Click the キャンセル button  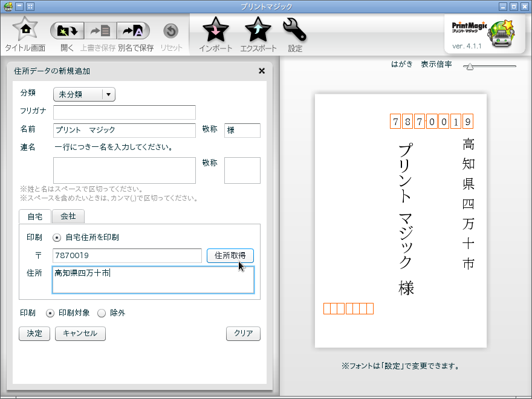80,334
